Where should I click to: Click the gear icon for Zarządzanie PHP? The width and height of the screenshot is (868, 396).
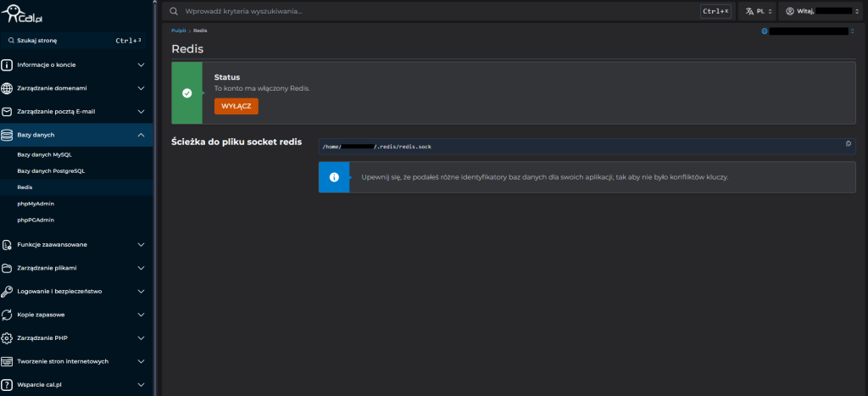(x=8, y=337)
